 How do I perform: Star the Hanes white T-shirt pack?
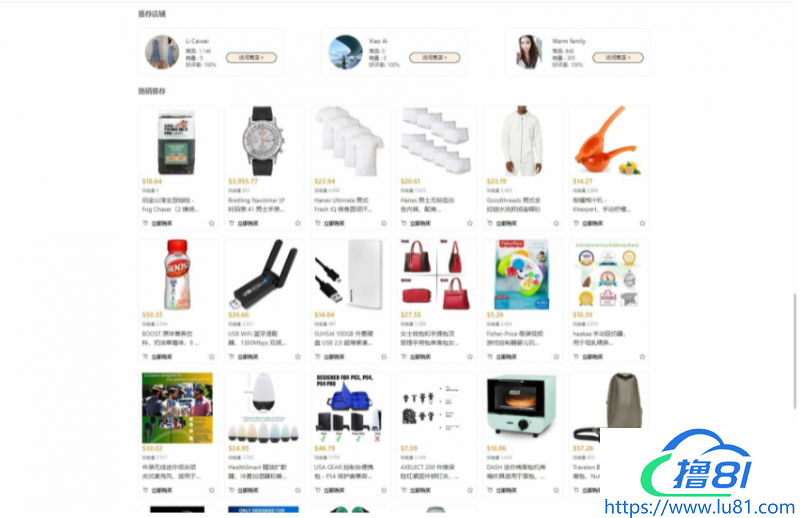click(x=384, y=223)
